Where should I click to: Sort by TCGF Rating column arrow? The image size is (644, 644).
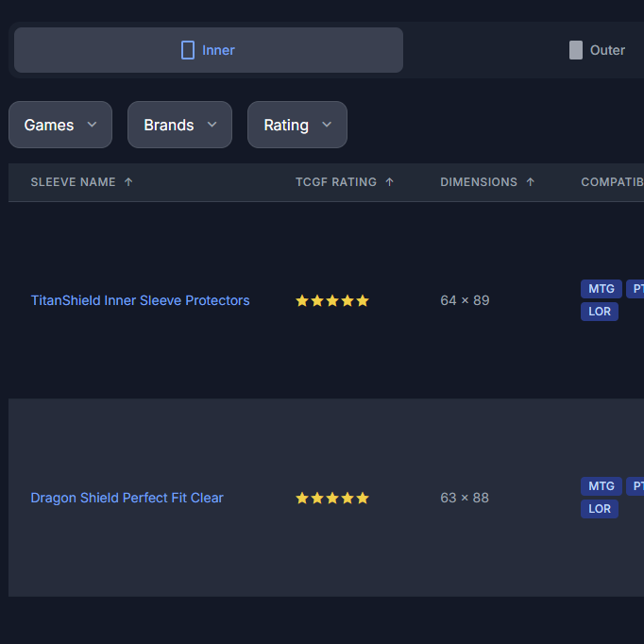(x=389, y=182)
